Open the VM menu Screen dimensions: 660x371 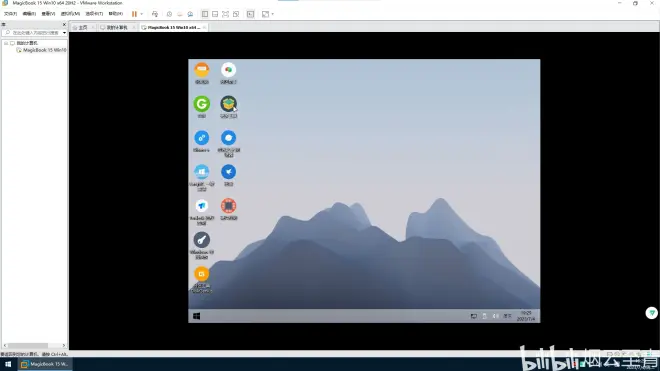coord(70,14)
